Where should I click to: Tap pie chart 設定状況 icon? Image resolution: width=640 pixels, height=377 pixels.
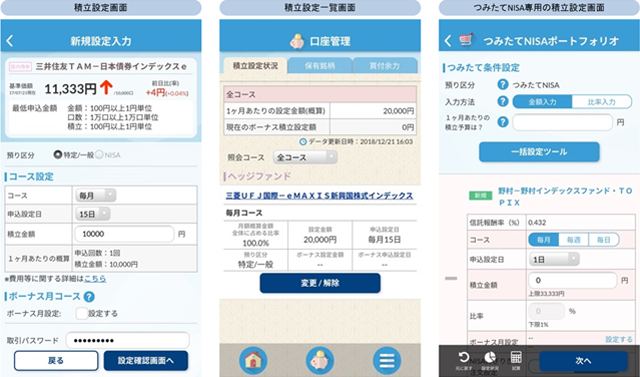[490, 360]
